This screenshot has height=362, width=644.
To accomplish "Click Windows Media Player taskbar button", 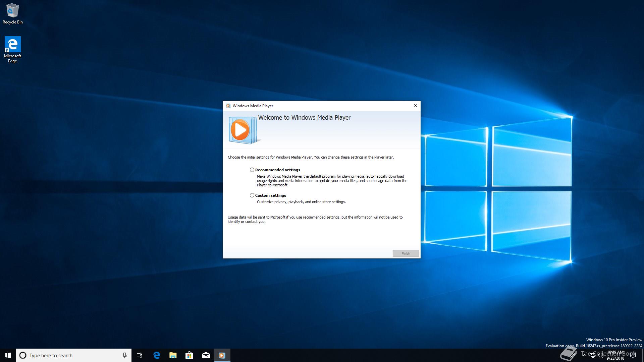I will tap(222, 355).
